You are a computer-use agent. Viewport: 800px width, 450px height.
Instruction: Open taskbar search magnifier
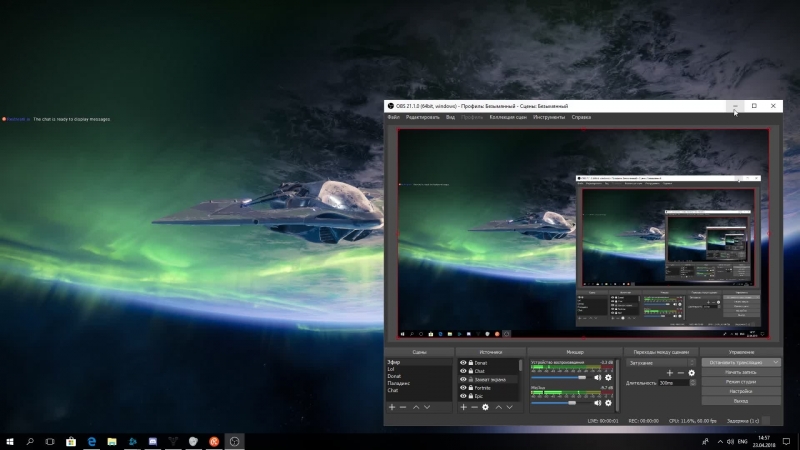tap(30, 441)
